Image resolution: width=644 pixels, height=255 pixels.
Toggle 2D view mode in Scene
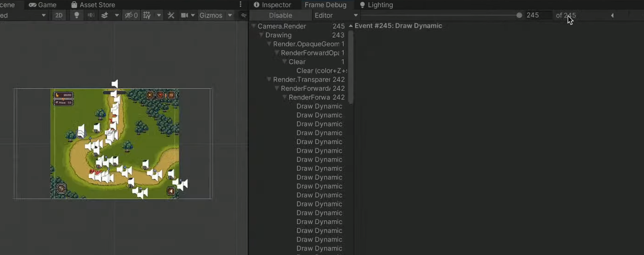[59, 15]
